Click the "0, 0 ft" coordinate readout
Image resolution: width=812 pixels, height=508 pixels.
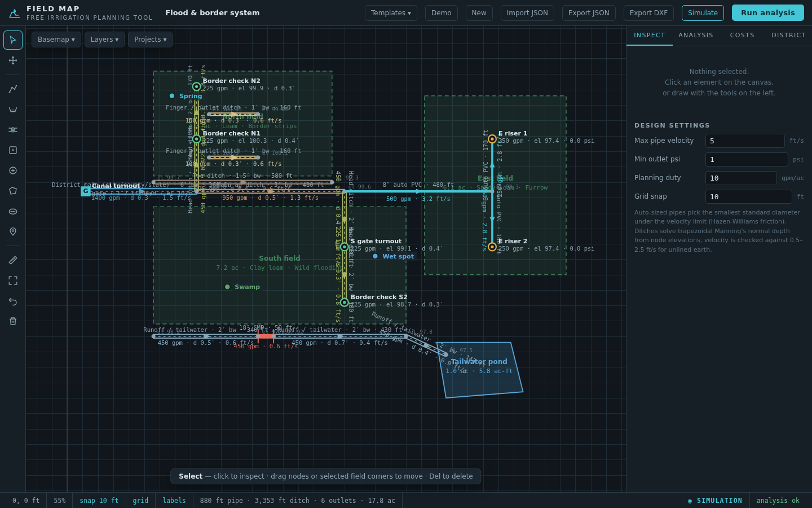click(x=26, y=501)
